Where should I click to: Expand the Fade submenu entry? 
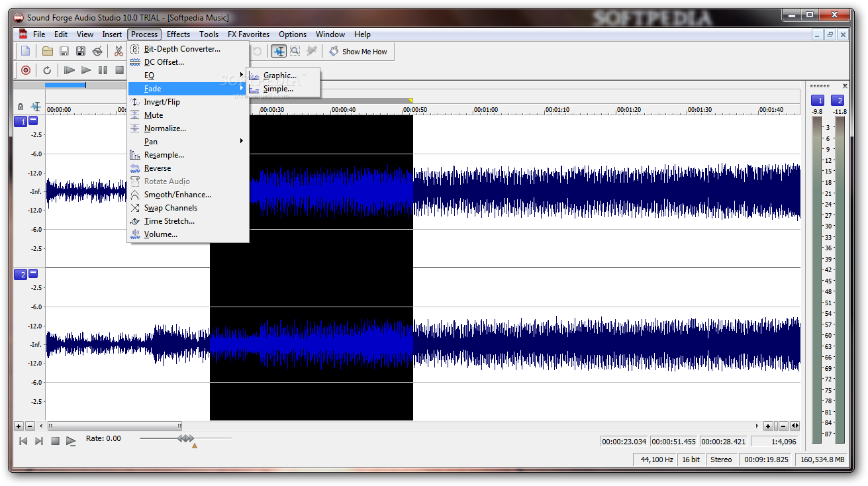pyautogui.click(x=188, y=89)
